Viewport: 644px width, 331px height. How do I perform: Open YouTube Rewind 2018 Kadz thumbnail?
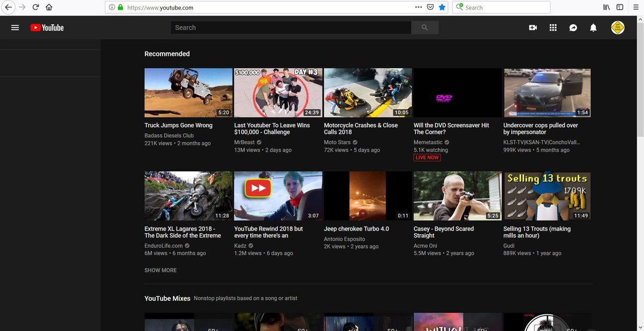click(278, 196)
